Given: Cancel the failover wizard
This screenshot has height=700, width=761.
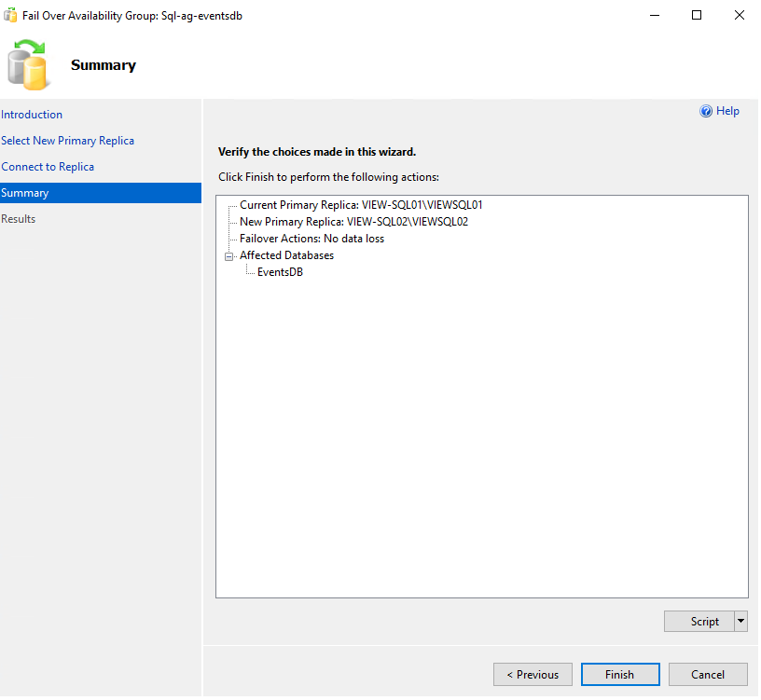Looking at the screenshot, I should coord(708,675).
